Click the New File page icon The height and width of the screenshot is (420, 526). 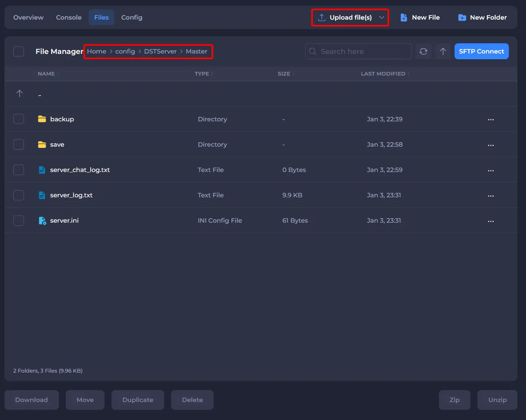tap(403, 18)
